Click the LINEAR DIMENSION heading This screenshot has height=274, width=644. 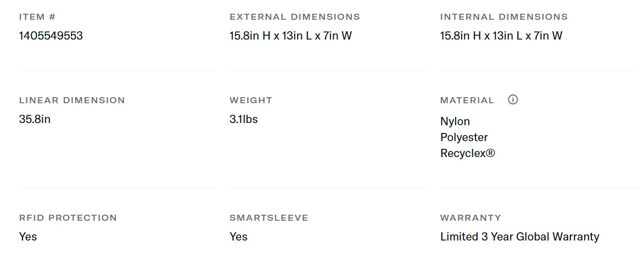click(72, 100)
